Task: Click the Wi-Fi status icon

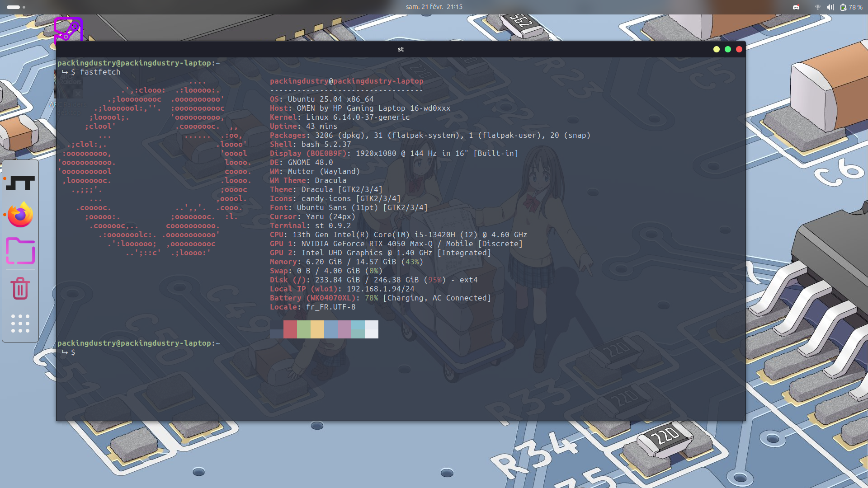Action: [817, 7]
